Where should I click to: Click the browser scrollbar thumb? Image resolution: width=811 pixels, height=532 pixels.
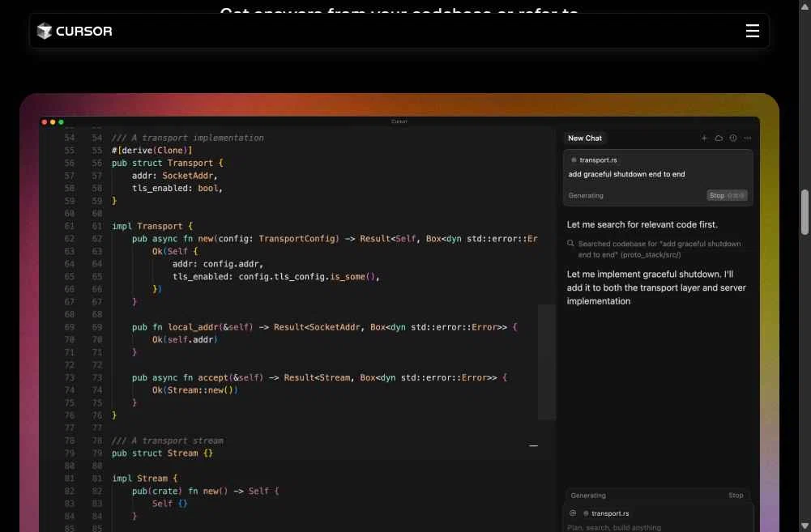805,212
